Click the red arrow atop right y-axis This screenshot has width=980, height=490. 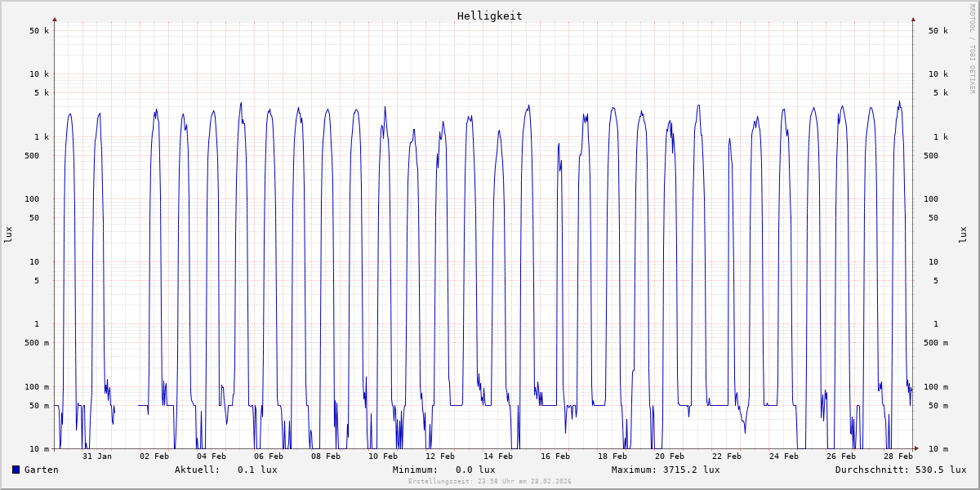(913, 19)
